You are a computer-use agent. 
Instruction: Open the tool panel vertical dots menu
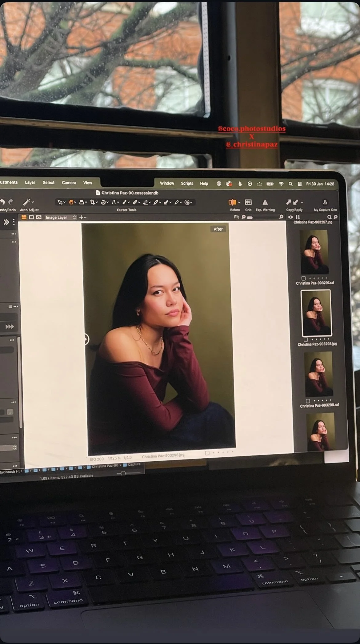pos(14,222)
